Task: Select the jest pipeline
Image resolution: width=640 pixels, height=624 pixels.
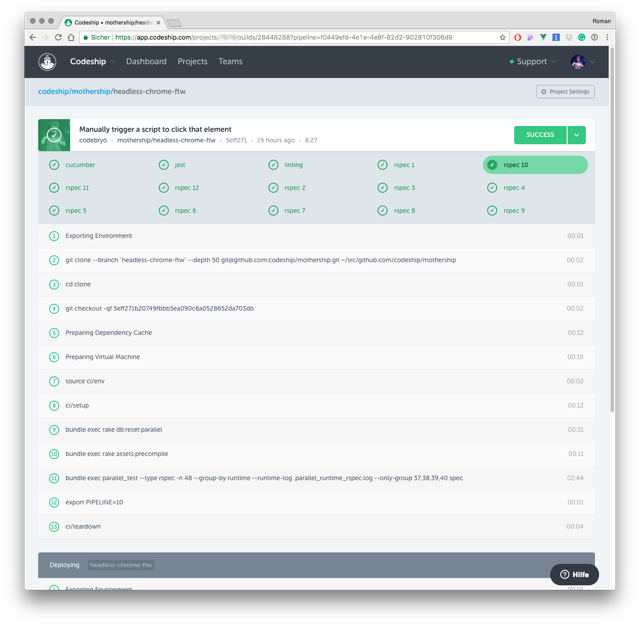Action: tap(172, 165)
